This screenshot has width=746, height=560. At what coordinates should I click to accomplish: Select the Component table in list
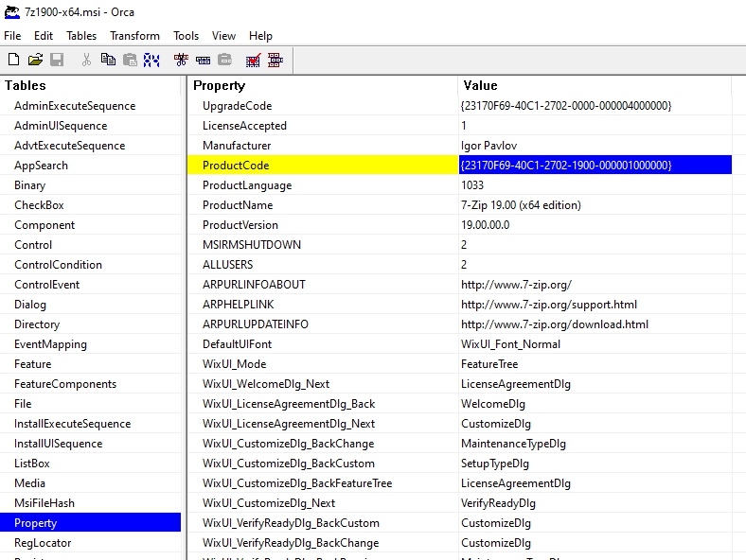44,225
